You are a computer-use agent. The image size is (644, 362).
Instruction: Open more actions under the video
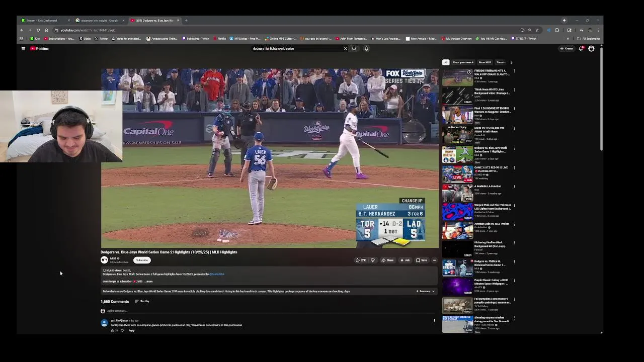tap(434, 260)
